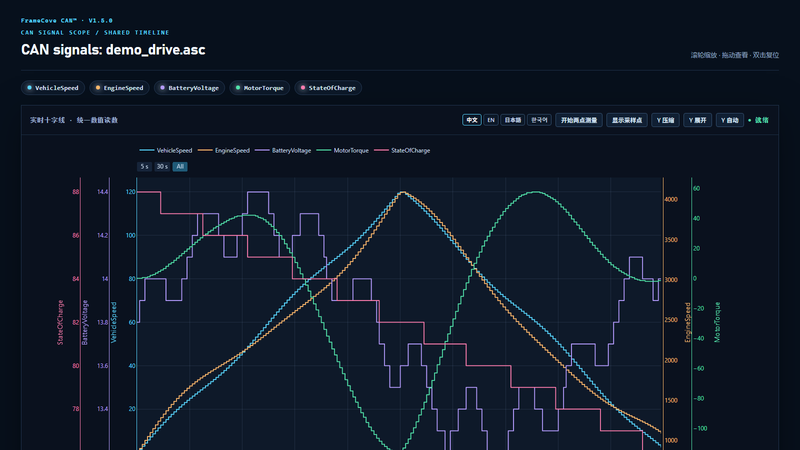800x450 pixels.
Task: Toggle the VehicleSpeed signal chip
Action: pyautogui.click(x=53, y=88)
